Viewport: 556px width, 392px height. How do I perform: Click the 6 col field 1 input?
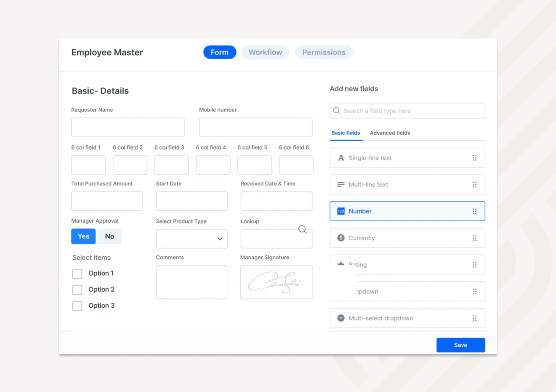pos(88,165)
